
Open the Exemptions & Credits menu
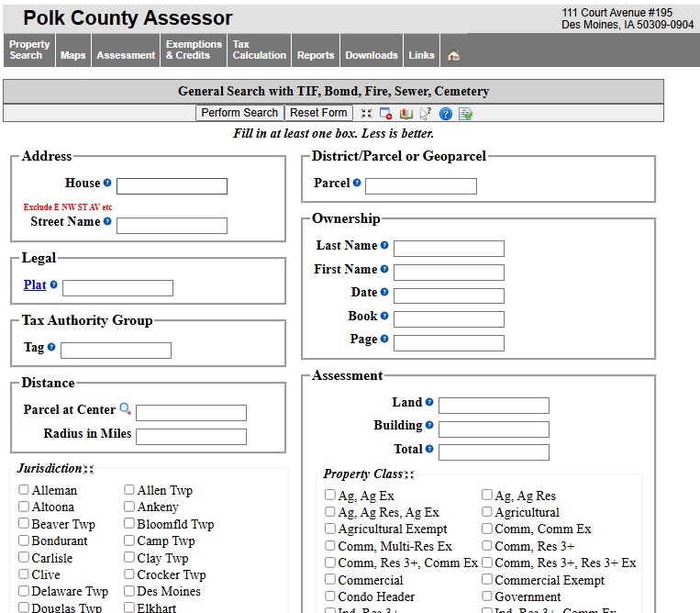pyautogui.click(x=194, y=50)
